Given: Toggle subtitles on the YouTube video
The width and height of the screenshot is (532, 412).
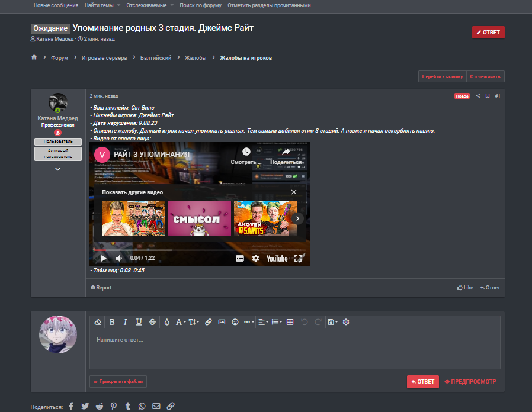Looking at the screenshot, I should (x=240, y=258).
